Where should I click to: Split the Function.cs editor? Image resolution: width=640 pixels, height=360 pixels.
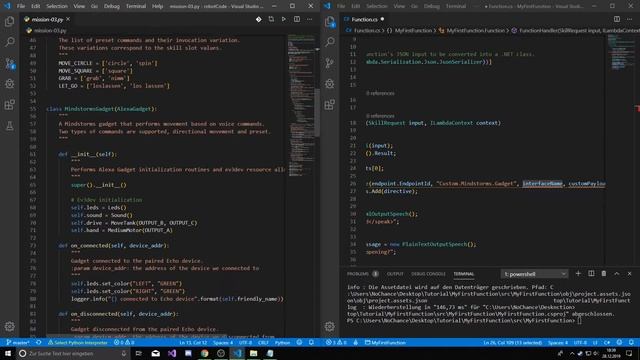(x=617, y=19)
